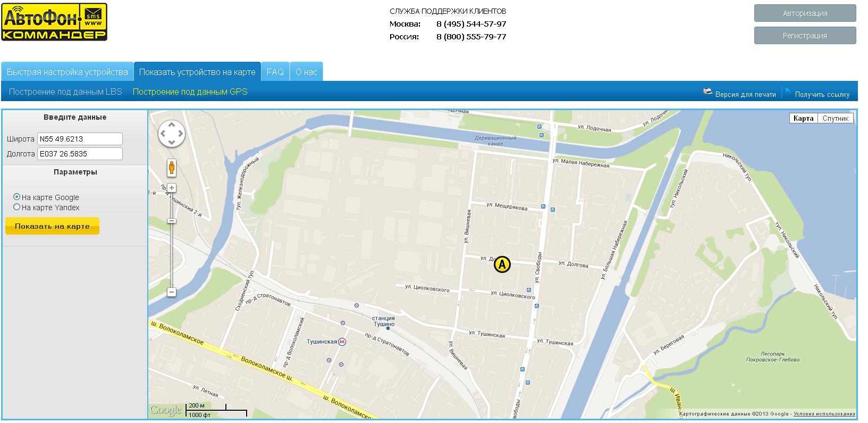Click the Широта latitude input field

[80, 139]
